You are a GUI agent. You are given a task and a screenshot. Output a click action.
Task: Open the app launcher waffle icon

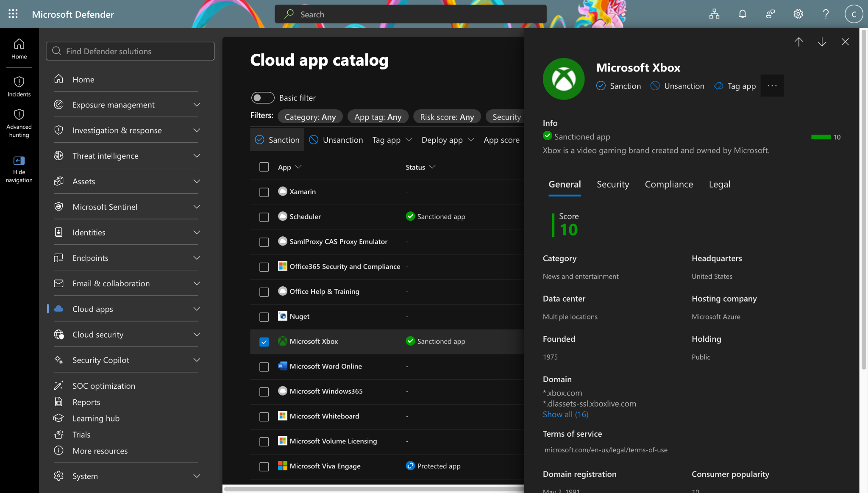[x=13, y=14]
